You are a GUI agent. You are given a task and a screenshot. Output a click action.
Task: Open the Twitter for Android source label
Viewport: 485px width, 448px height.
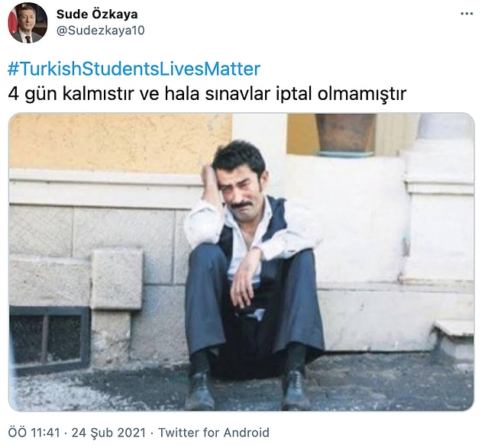[x=214, y=432]
